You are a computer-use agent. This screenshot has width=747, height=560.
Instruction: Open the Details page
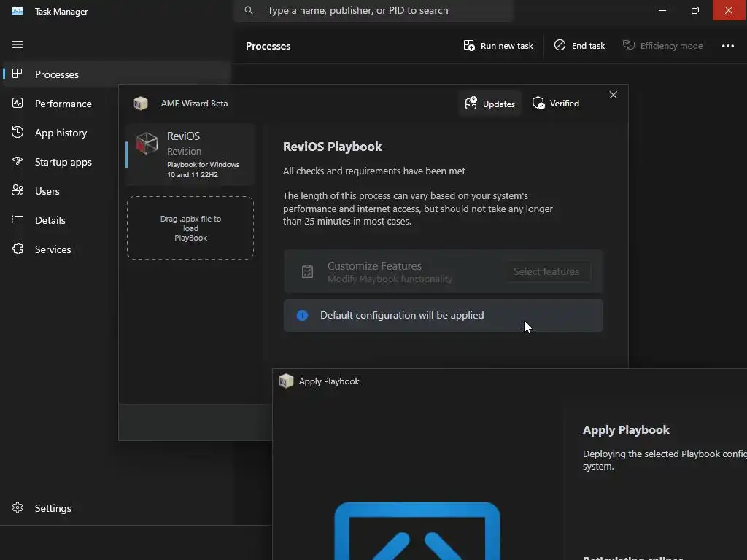click(50, 220)
